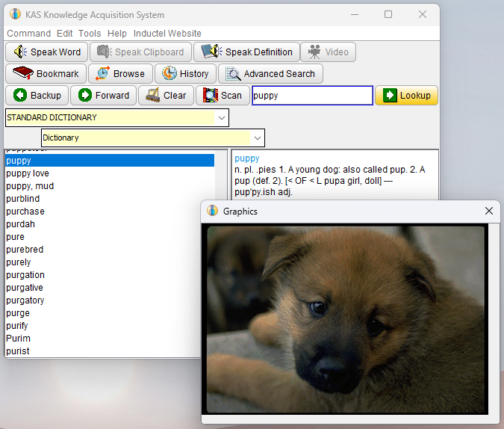The image size is (504, 429).
Task: Click the Speak Word speaker icon
Action: click(20, 52)
